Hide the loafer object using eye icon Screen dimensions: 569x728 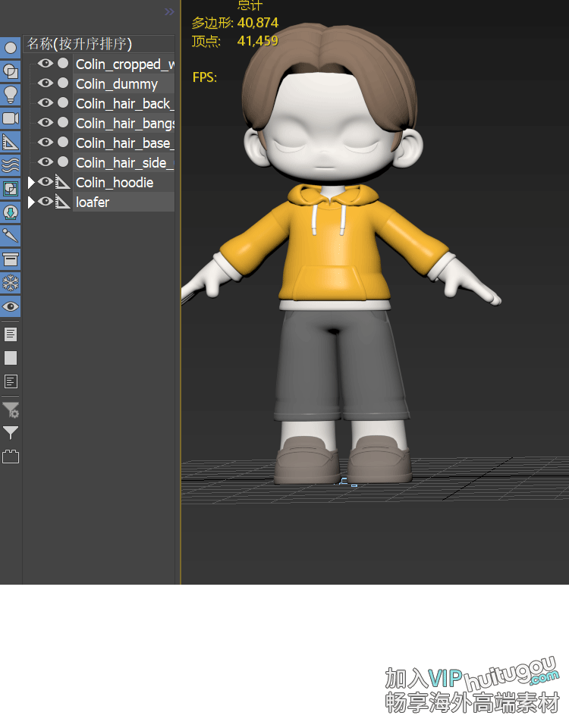pyautogui.click(x=46, y=202)
